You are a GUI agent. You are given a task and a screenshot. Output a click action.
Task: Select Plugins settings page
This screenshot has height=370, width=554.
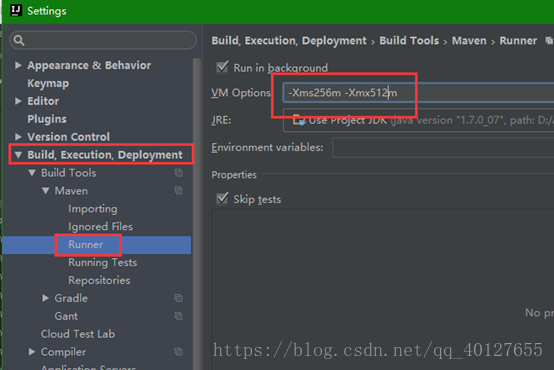click(x=47, y=119)
